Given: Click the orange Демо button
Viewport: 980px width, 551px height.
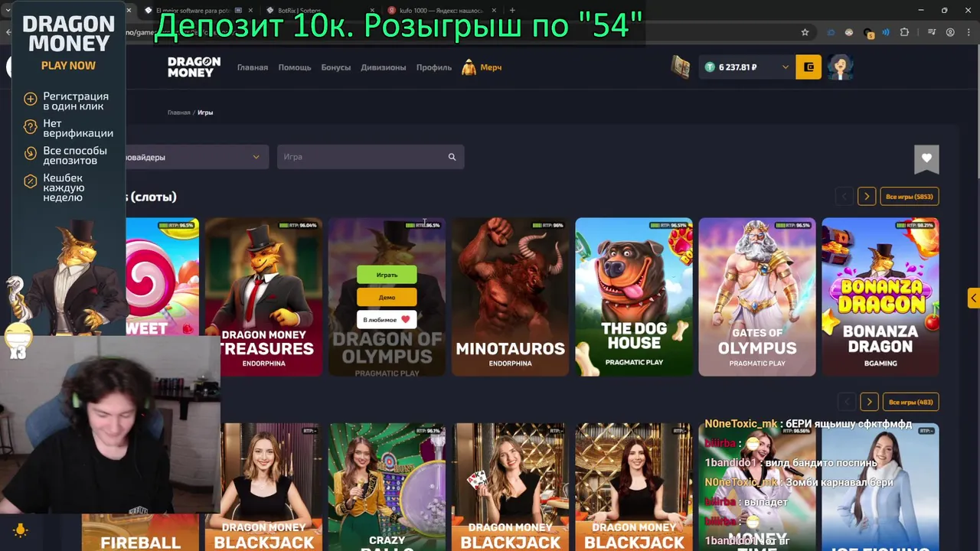Looking at the screenshot, I should pyautogui.click(x=387, y=297).
